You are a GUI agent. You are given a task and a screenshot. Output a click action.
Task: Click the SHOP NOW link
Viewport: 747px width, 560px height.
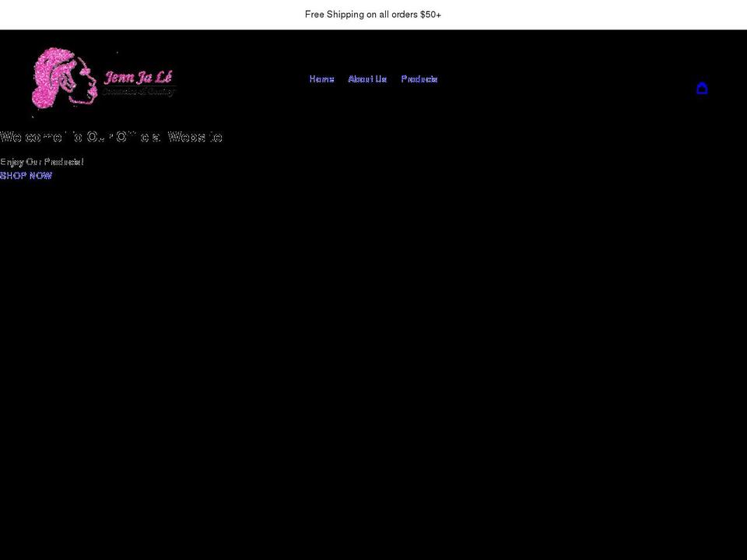click(x=26, y=176)
